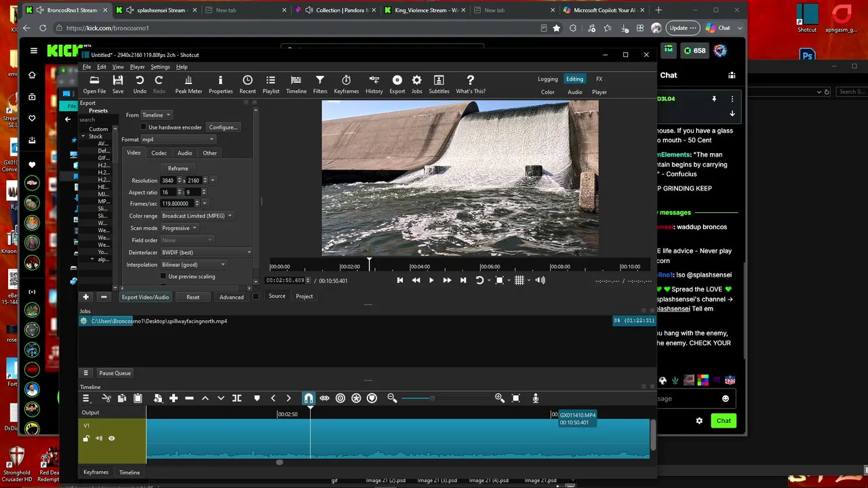Open the Jobs panel from toolbar

click(x=416, y=84)
